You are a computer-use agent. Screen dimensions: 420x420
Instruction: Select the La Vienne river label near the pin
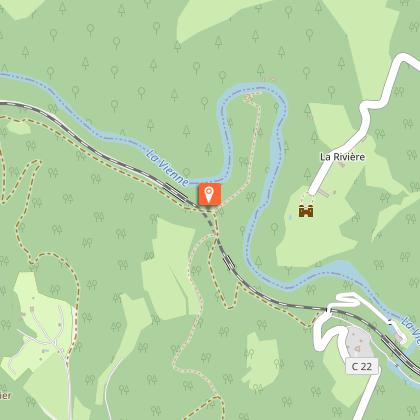click(x=168, y=168)
